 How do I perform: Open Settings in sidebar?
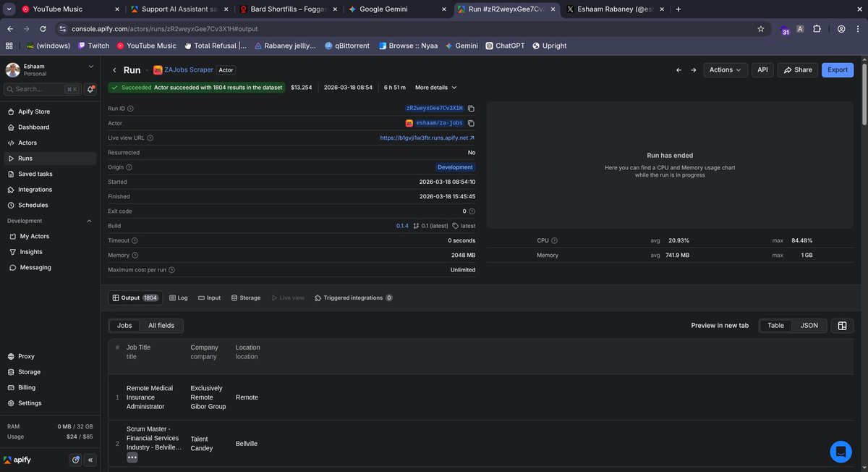tap(50, 403)
